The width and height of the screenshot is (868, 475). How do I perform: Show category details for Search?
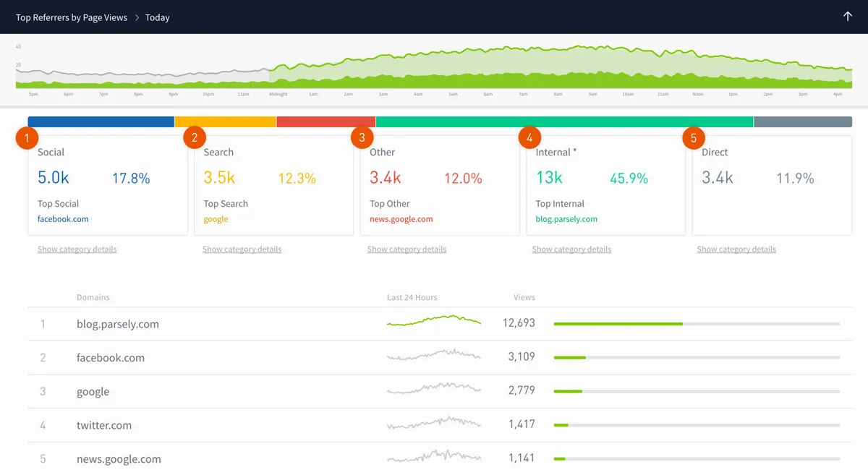pyautogui.click(x=242, y=249)
